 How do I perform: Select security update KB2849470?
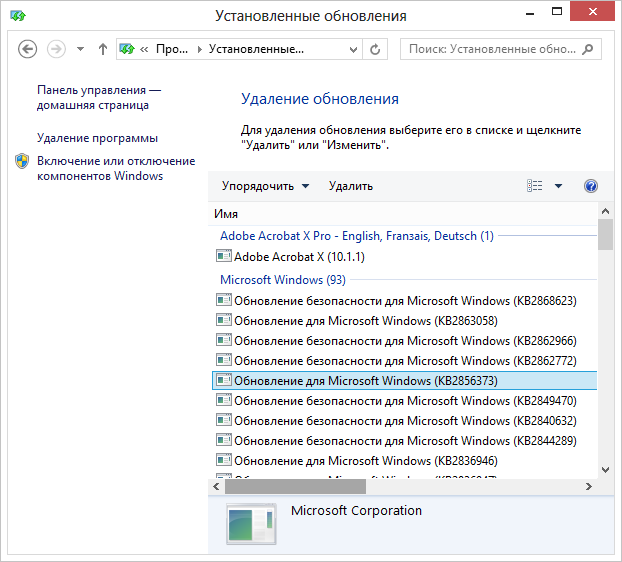coord(405,401)
